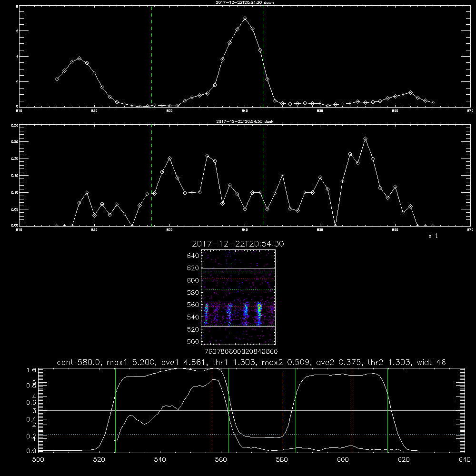This screenshot has height=476, width=476.
Task: Click the highest peak marker of the dawn curve
Action: tap(245, 19)
